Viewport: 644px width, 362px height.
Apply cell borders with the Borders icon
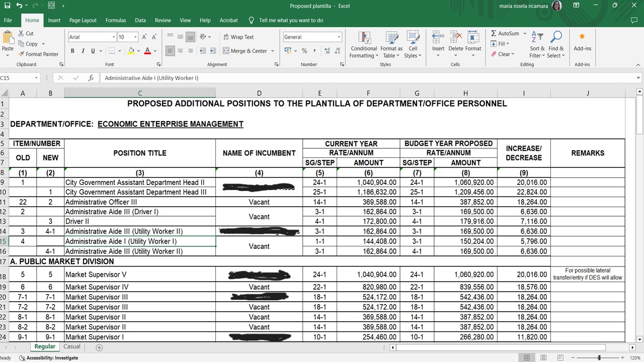112,51
